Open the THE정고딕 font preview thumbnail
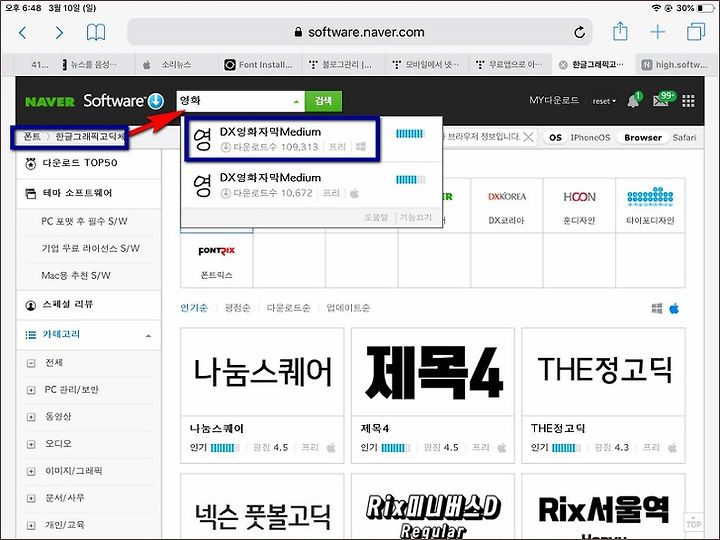This screenshot has height=540, width=720. pyautogui.click(x=603, y=372)
